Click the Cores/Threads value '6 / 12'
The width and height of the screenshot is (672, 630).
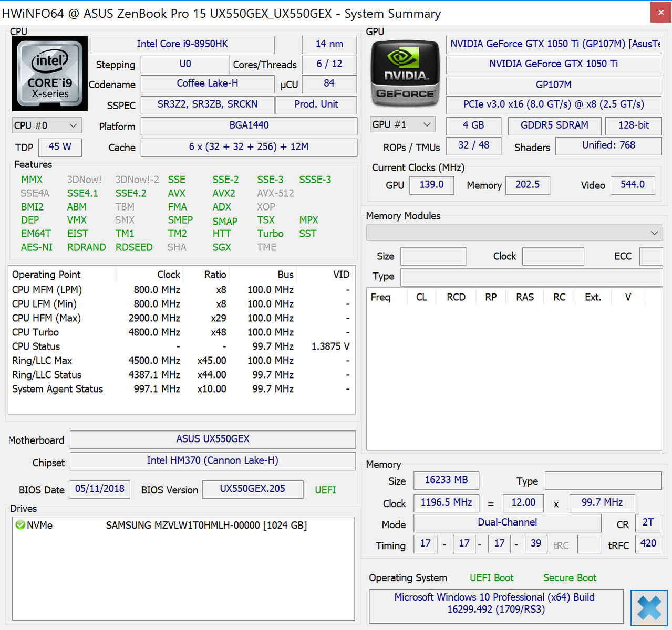329,64
